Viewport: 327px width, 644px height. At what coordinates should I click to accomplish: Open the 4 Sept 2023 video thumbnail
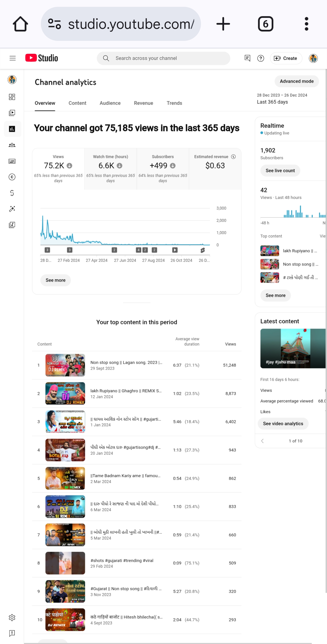65,619
